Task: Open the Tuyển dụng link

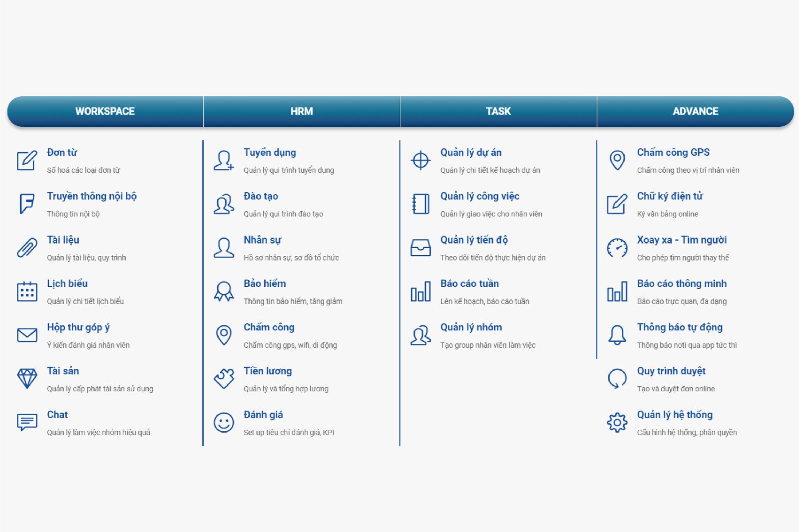Action: click(x=270, y=153)
